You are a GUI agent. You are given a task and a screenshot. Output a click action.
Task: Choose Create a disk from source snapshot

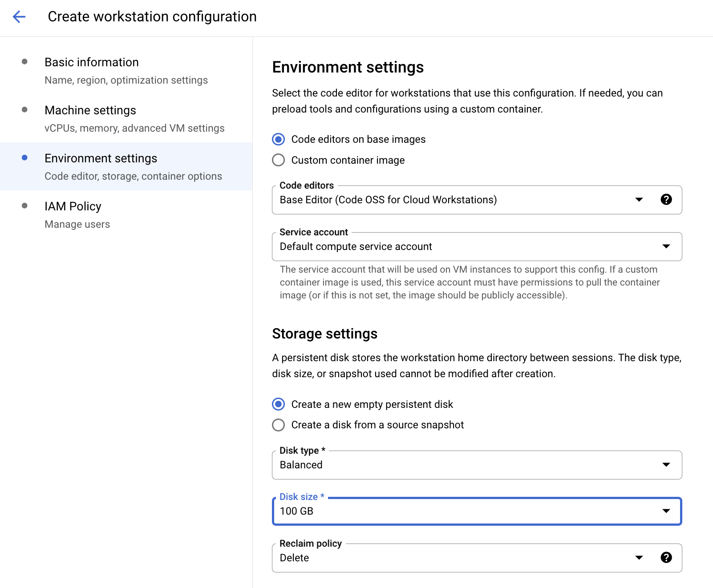pos(279,425)
